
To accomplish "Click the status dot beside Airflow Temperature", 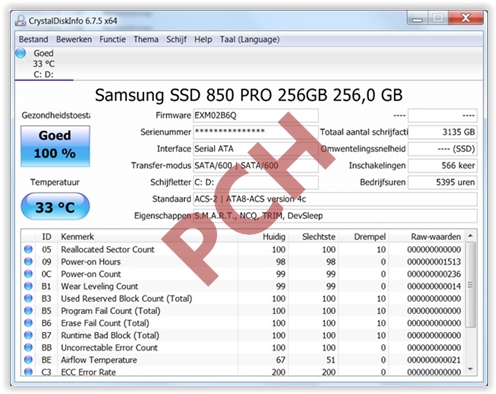I will [28, 360].
